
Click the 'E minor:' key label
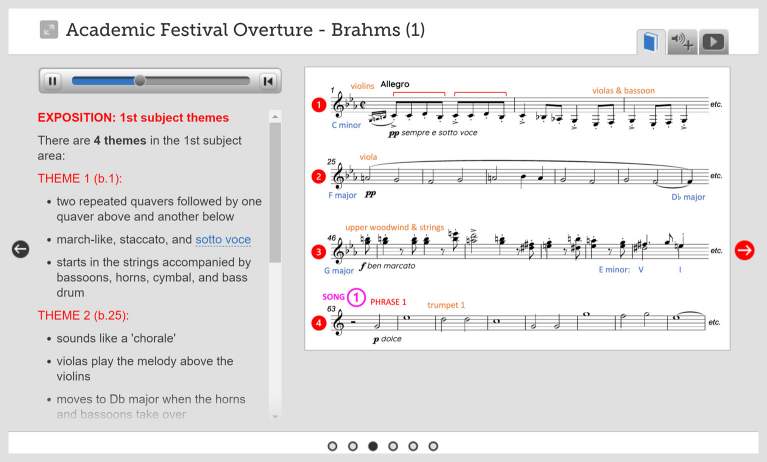click(614, 270)
